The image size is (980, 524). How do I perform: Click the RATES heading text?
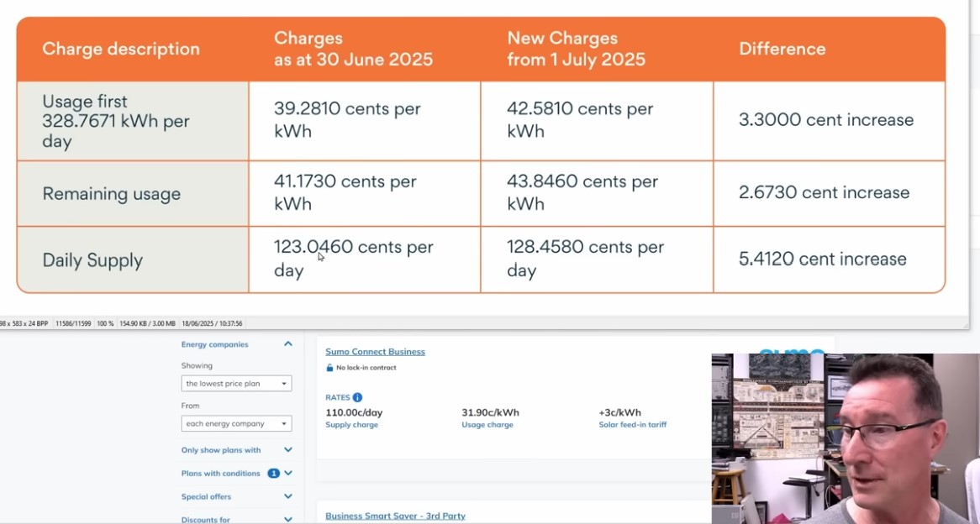[x=338, y=397]
